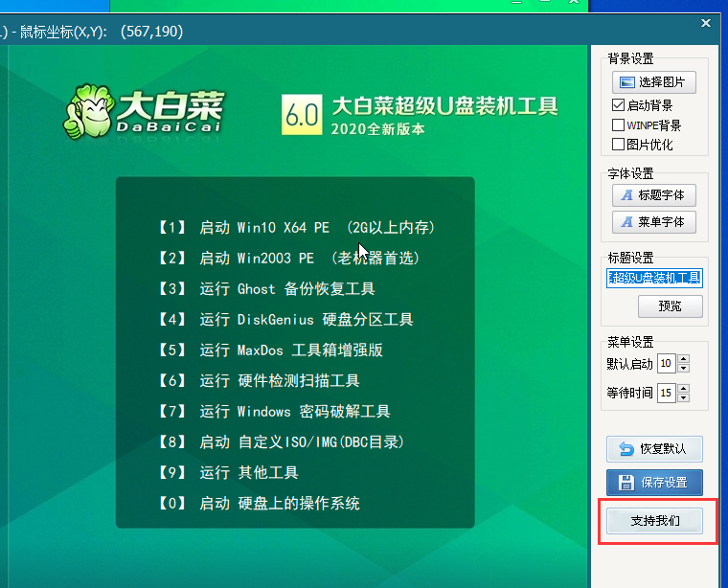The image size is (728, 588).
Task: Select menu item 【4】 运行 DiskGenius 硬盘分区工具
Action: [286, 320]
